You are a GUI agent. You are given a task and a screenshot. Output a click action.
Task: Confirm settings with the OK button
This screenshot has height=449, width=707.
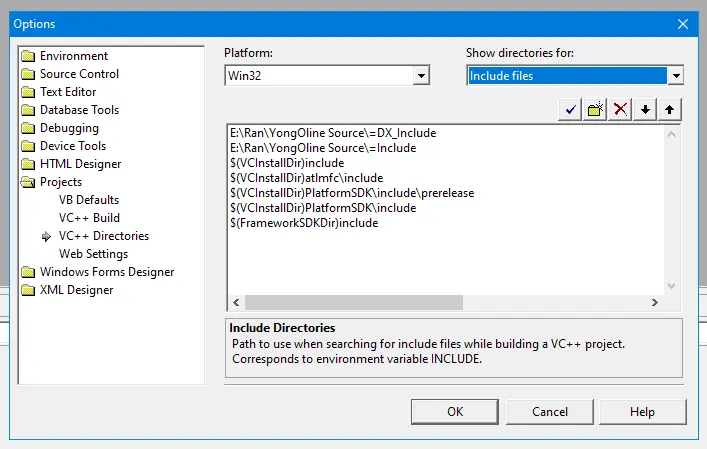tap(455, 412)
